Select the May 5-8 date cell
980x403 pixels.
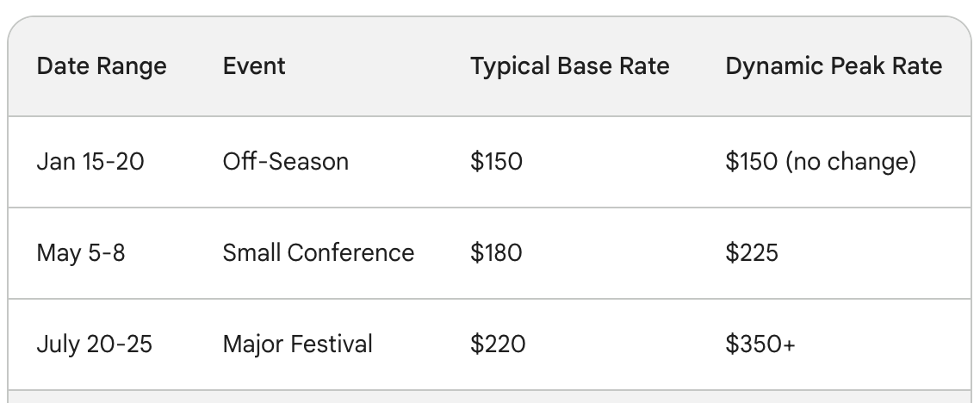pos(81,253)
